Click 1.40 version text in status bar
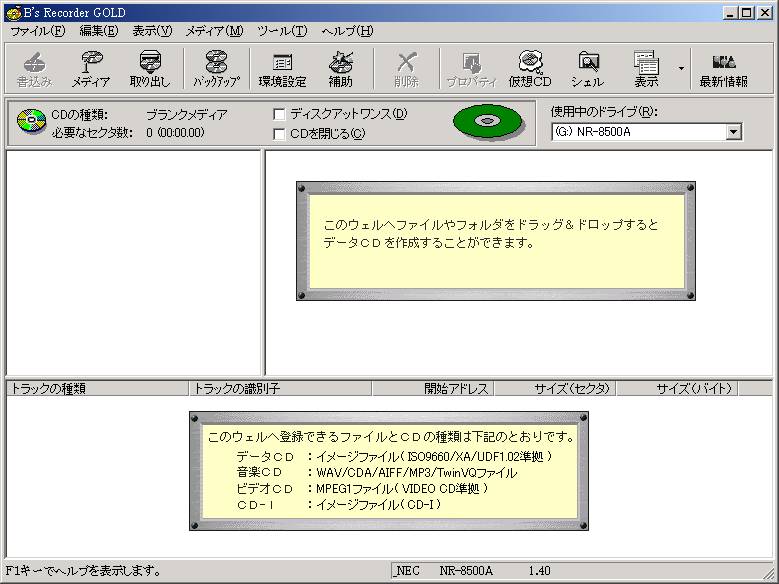The image size is (779, 584). click(x=540, y=571)
